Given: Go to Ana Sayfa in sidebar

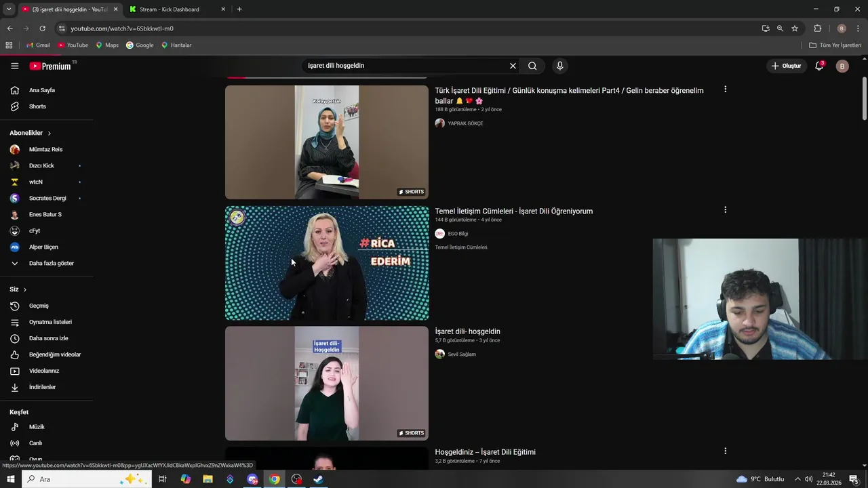Looking at the screenshot, I should tap(42, 90).
